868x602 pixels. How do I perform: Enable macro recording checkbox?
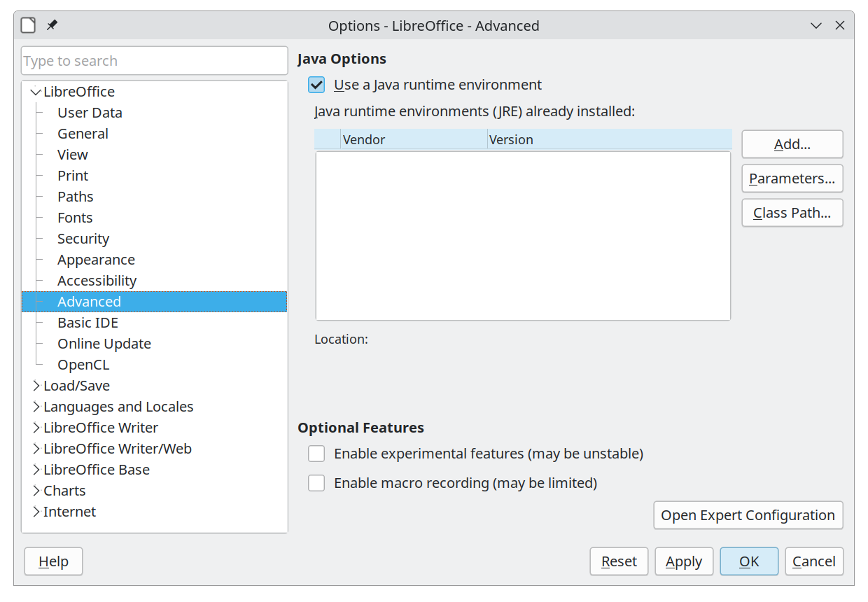(316, 482)
